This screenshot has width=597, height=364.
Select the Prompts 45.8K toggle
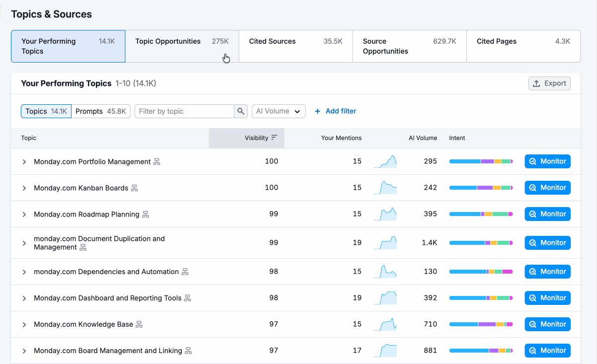[101, 111]
